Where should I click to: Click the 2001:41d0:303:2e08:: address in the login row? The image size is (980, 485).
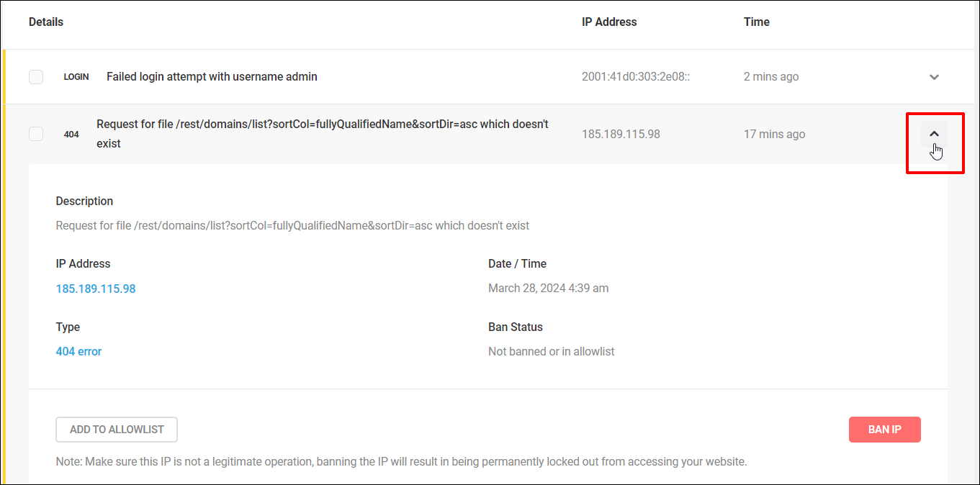(636, 77)
